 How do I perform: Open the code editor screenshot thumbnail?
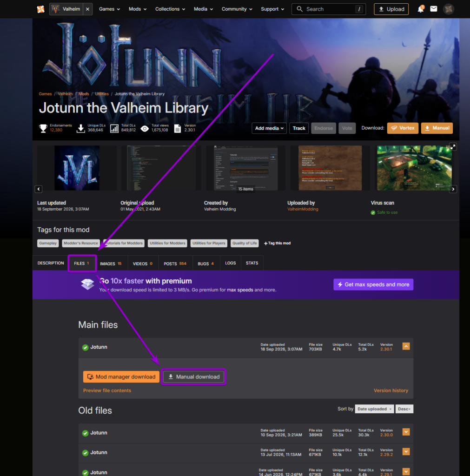161,168
